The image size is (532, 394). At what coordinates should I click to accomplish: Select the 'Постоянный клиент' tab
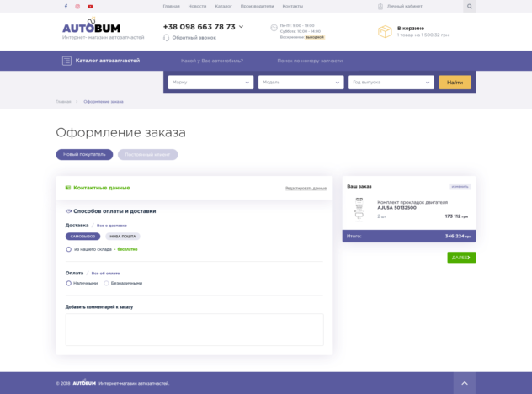point(147,154)
